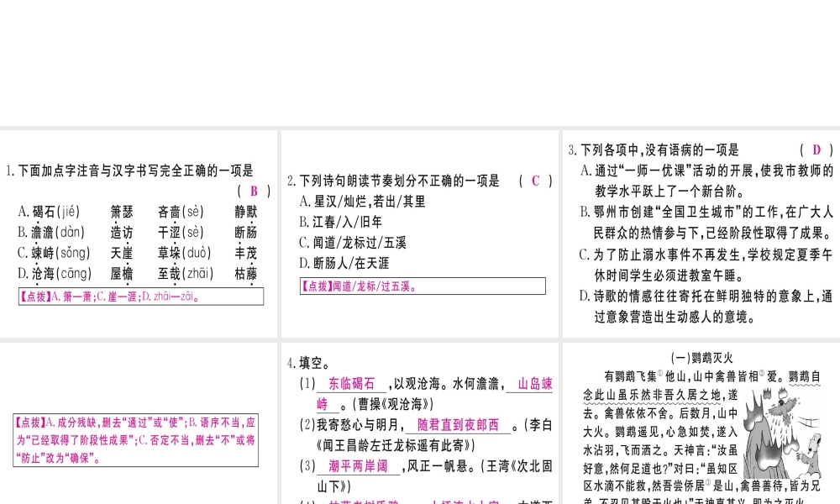Screen dimensions: 840x504
Task: Click the heading 4.填空。
Action: tap(307, 363)
